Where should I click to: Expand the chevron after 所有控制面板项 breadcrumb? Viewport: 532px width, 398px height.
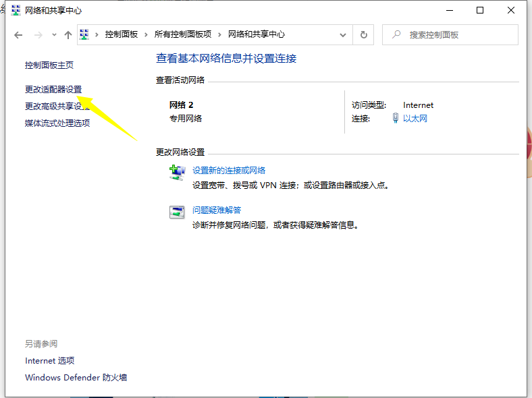click(x=220, y=35)
